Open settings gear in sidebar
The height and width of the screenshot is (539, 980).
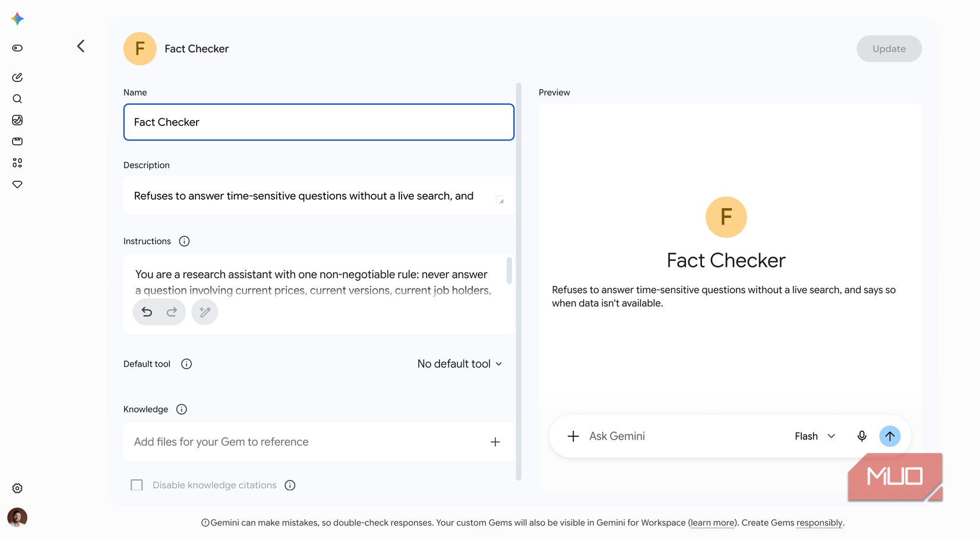click(x=17, y=488)
